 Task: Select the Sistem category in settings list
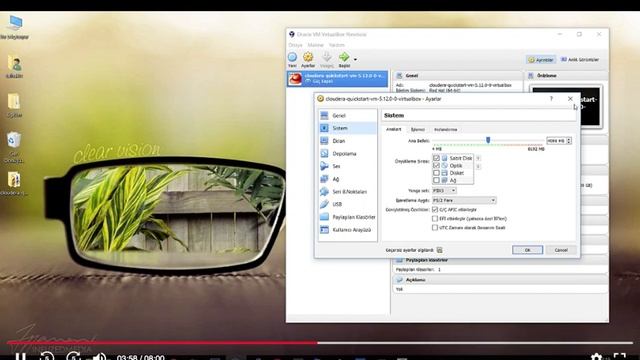click(x=347, y=128)
